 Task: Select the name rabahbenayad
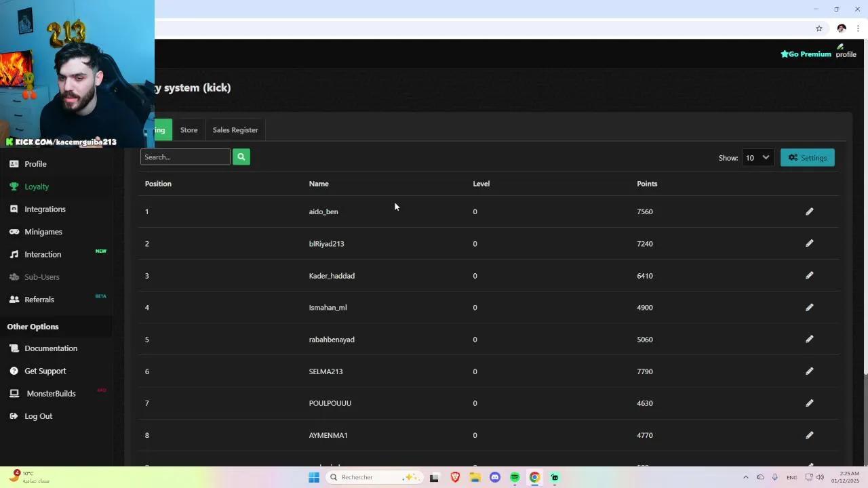[x=332, y=340]
